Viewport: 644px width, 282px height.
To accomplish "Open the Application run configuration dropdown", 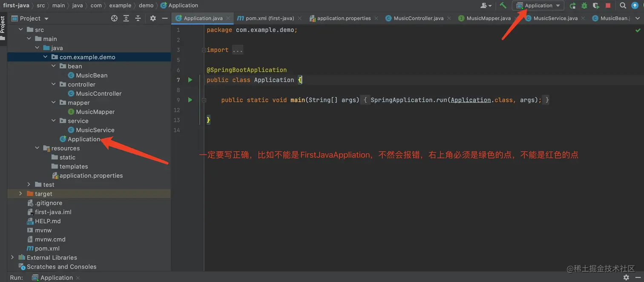I will click(538, 6).
